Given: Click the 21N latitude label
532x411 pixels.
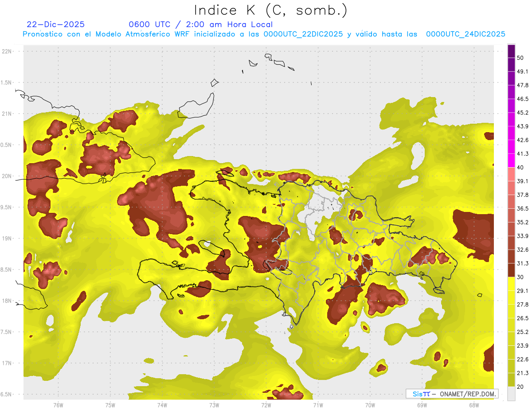Looking at the screenshot, I should point(8,114).
